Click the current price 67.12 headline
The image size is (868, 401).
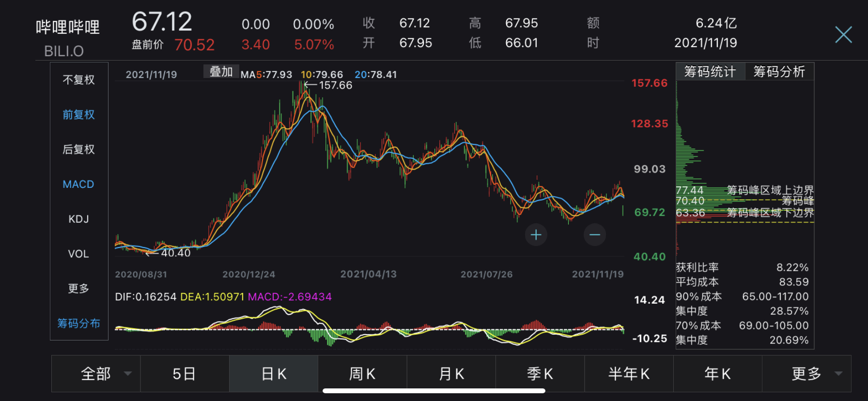pos(162,22)
